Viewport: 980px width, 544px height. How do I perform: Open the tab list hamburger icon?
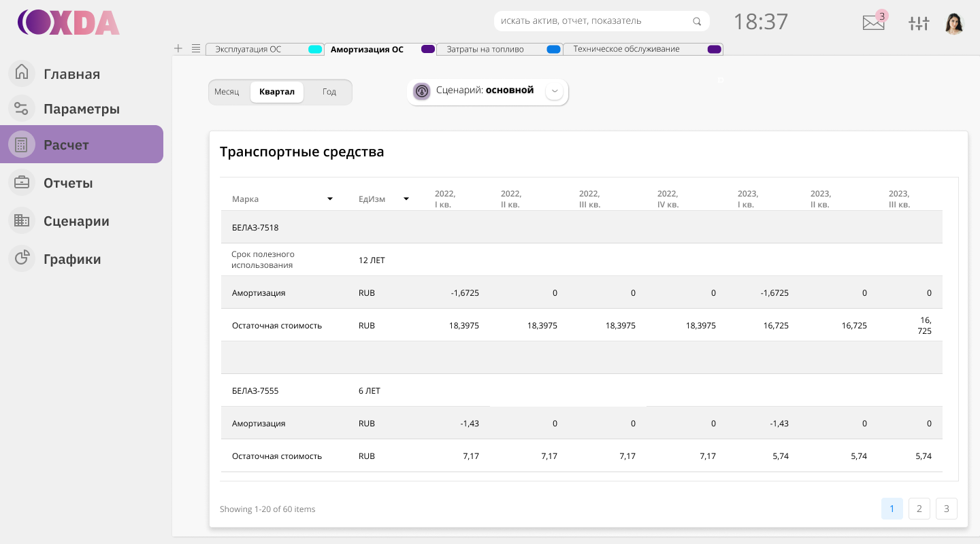click(x=196, y=48)
